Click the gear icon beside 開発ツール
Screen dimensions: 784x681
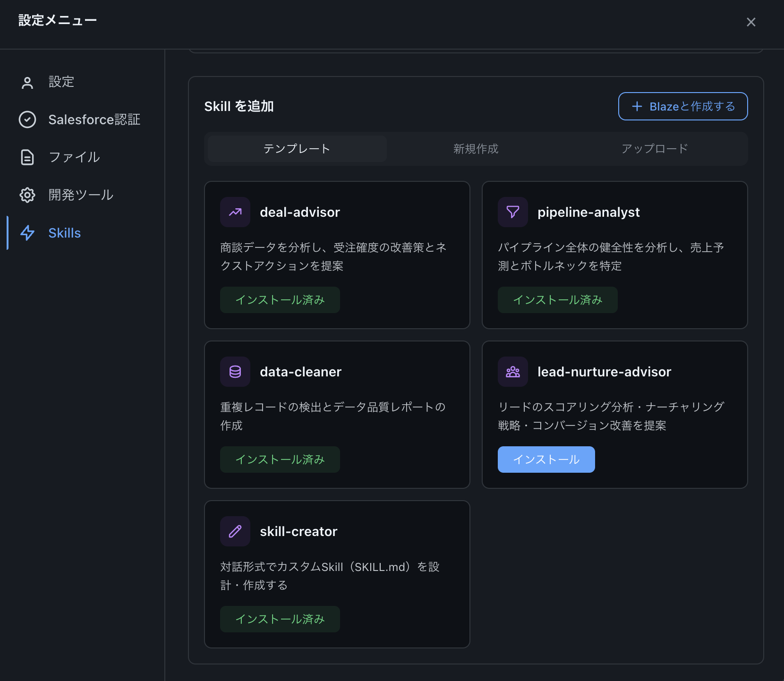pyautogui.click(x=27, y=195)
